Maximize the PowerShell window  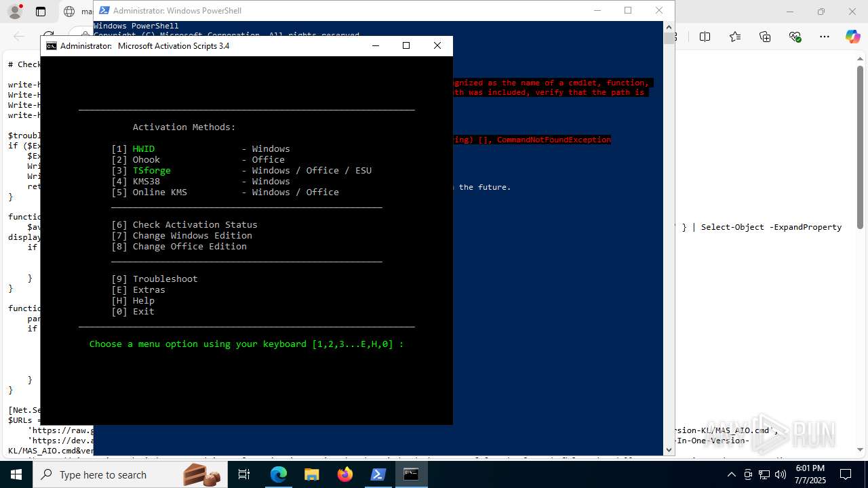tap(628, 10)
